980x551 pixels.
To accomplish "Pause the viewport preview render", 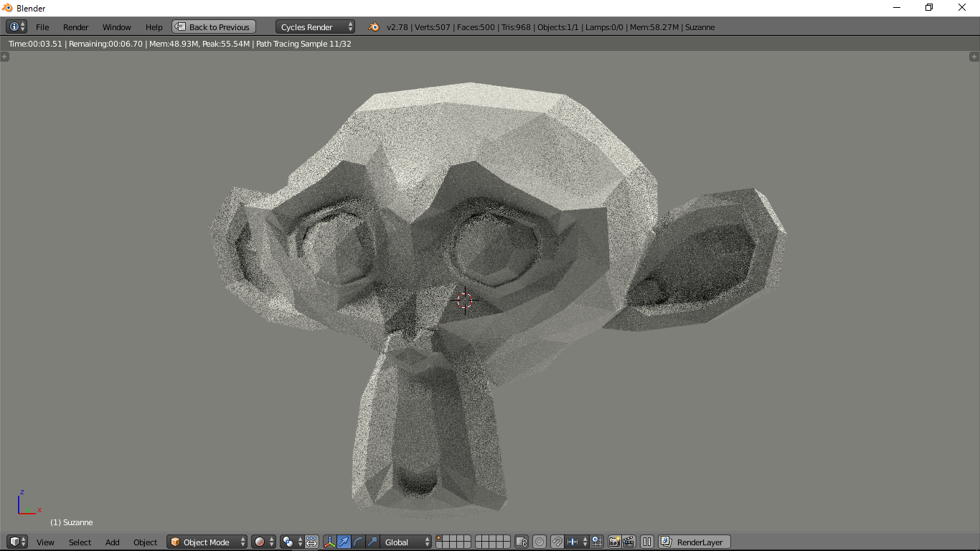I will click(647, 542).
